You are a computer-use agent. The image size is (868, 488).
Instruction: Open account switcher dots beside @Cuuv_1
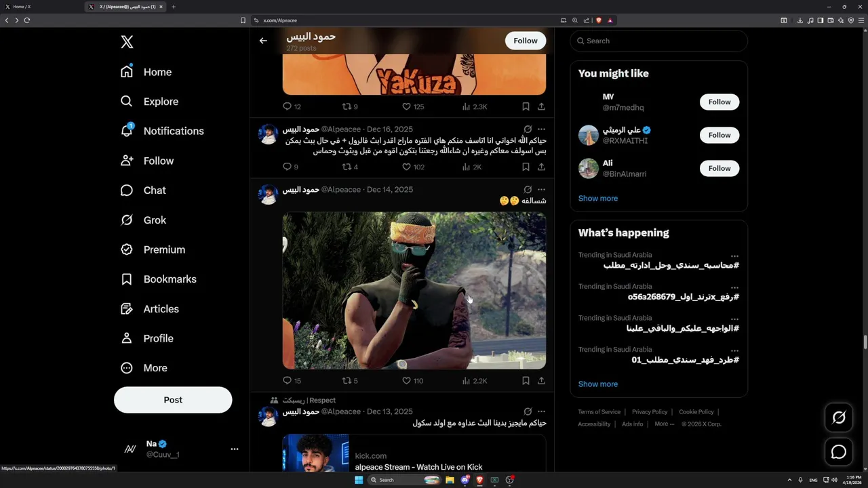coord(234,449)
